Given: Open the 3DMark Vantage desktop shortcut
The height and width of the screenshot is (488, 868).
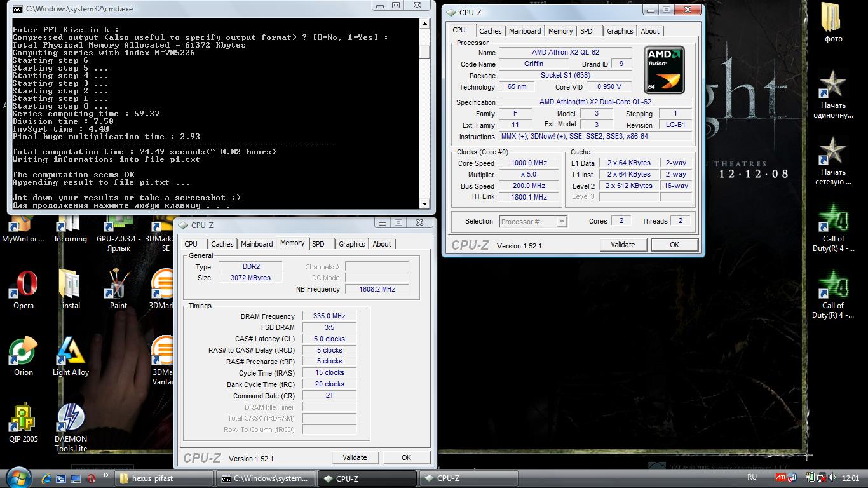Looking at the screenshot, I should tap(163, 361).
